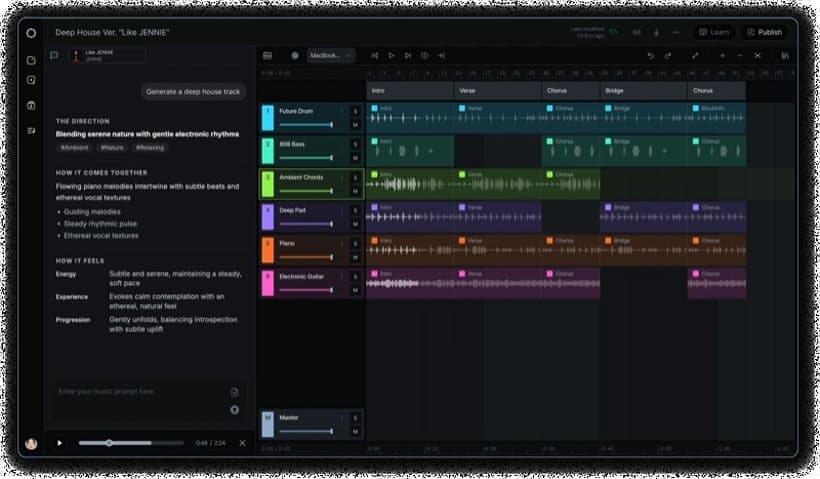Mute the Deep Pad track
This screenshot has height=479, width=820.
click(355, 224)
